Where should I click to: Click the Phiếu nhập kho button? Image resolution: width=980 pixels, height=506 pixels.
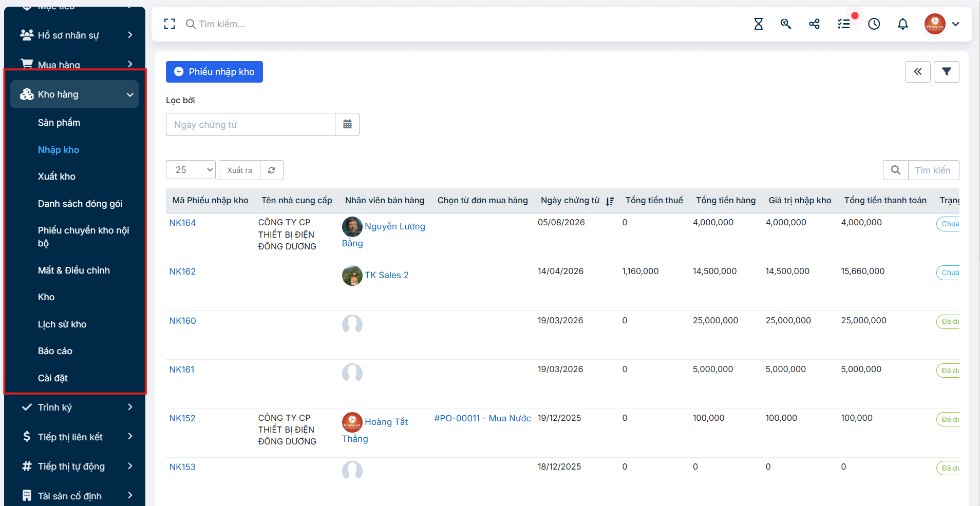coord(214,72)
